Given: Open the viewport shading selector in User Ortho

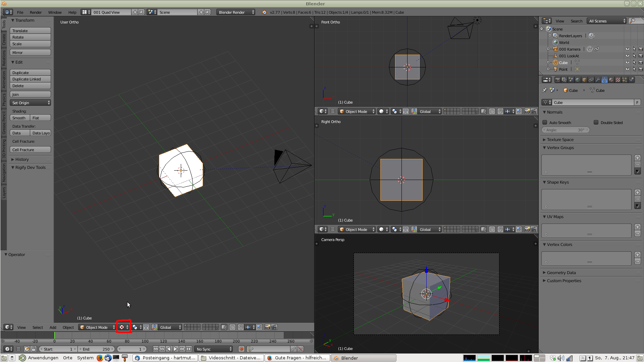Looking at the screenshot, I should click(x=123, y=327).
